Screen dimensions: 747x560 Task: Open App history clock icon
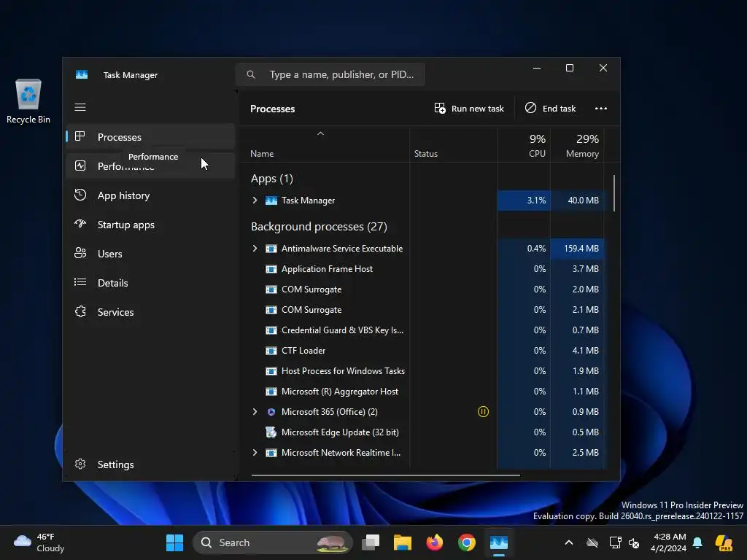pyautogui.click(x=80, y=195)
